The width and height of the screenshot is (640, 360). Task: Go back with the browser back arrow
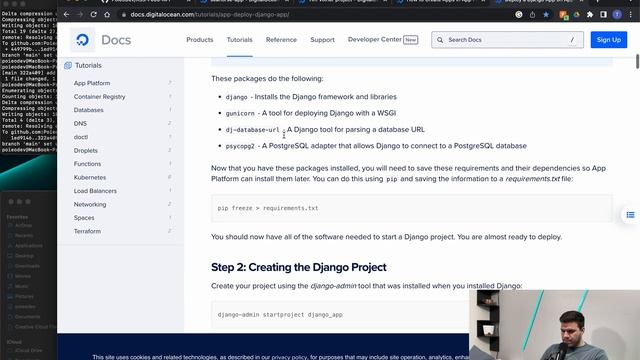(66, 15)
